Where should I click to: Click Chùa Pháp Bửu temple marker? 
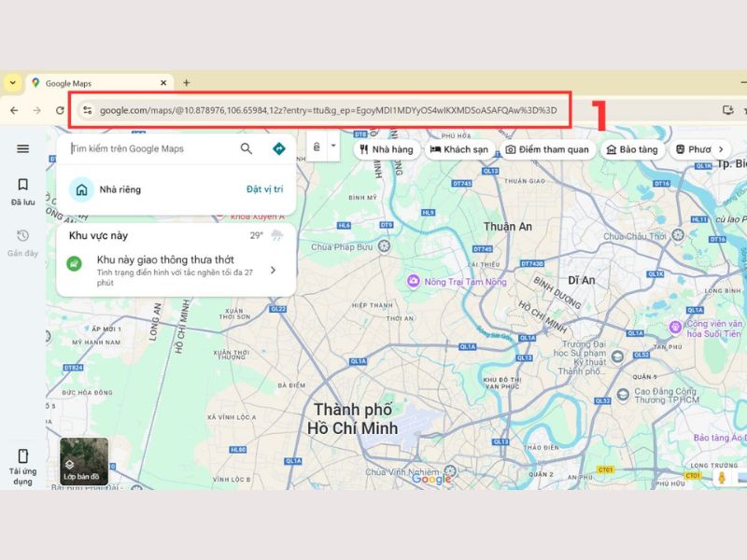tap(384, 246)
